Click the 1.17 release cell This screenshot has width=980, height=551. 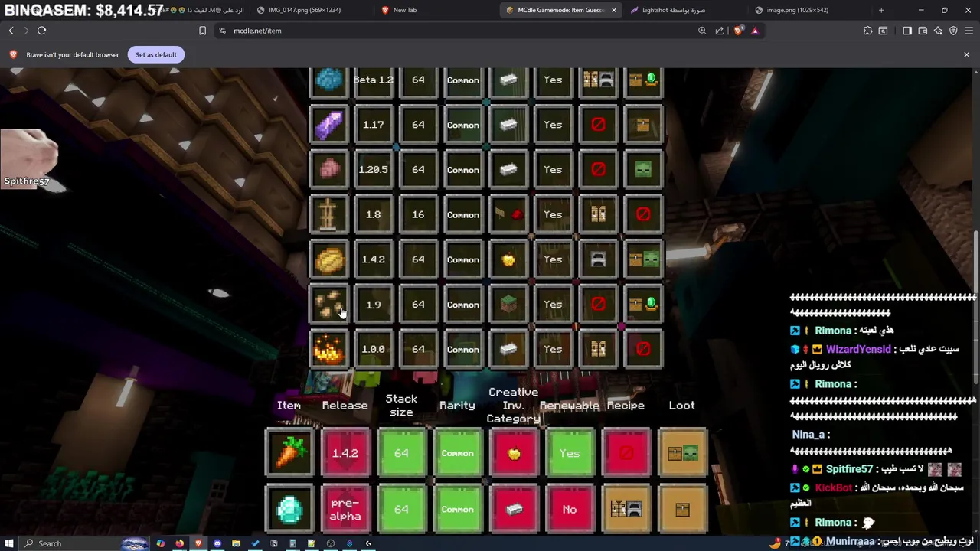(373, 125)
